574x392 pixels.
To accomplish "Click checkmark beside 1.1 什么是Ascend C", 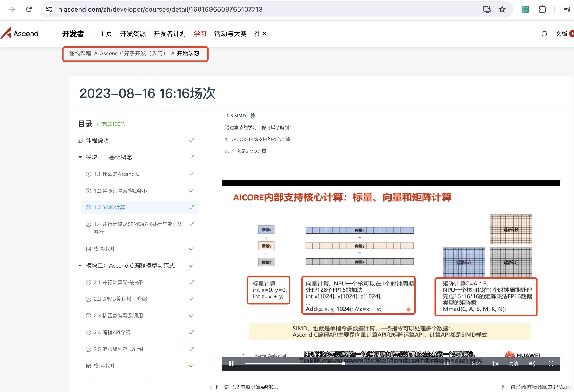I will pos(191,174).
